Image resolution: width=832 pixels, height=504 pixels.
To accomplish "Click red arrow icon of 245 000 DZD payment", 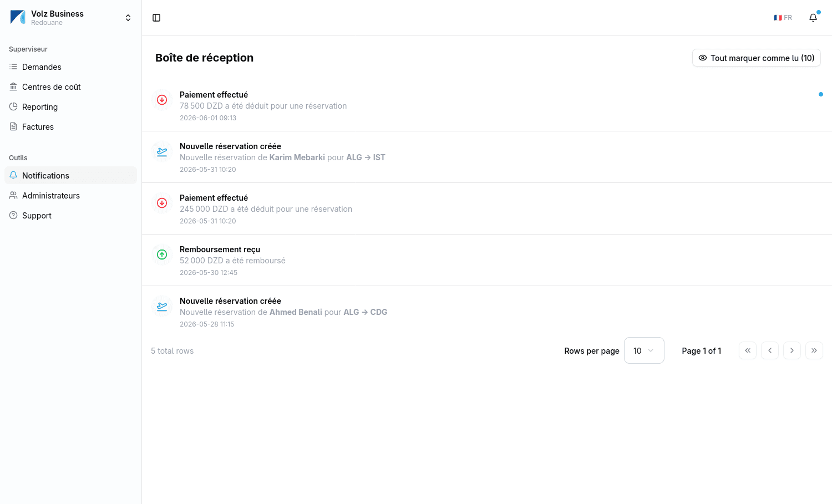I will pyautogui.click(x=162, y=203).
